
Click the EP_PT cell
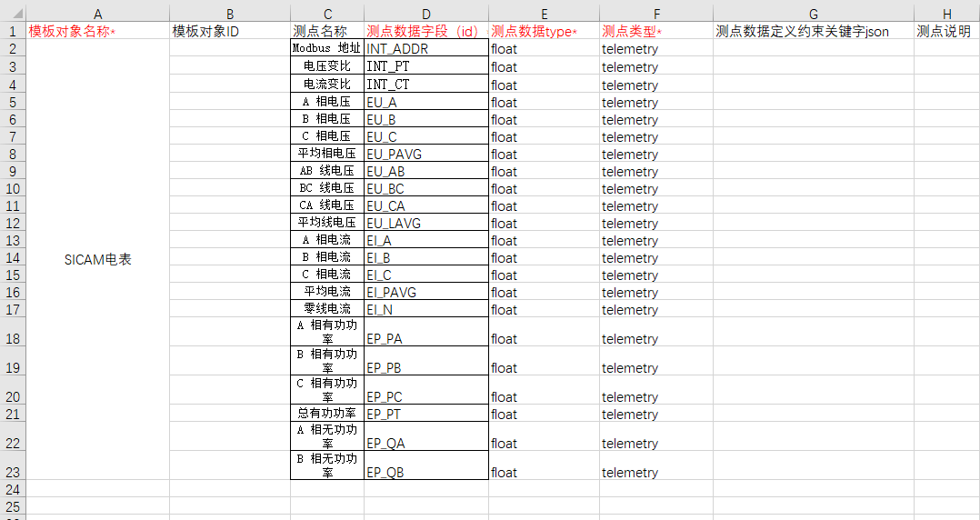click(426, 415)
